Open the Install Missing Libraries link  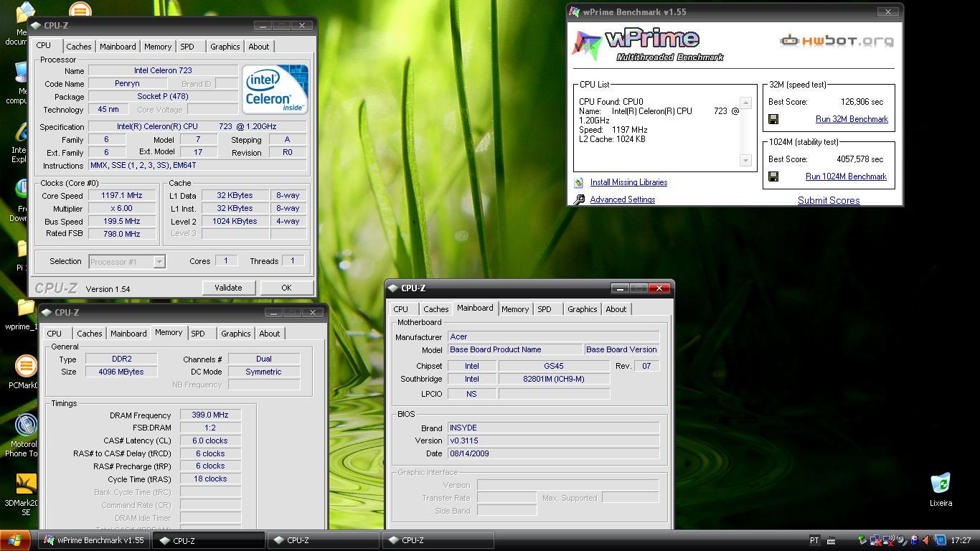(x=628, y=182)
